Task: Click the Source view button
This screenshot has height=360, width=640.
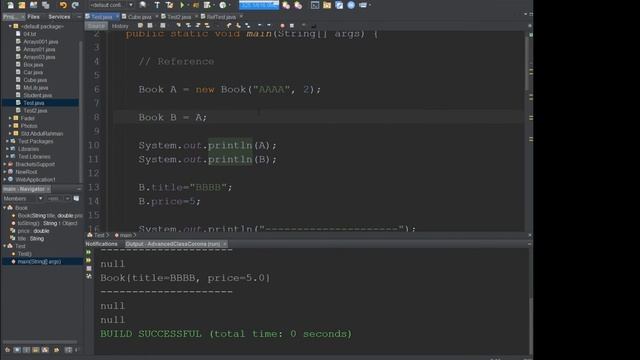Action: click(96, 26)
